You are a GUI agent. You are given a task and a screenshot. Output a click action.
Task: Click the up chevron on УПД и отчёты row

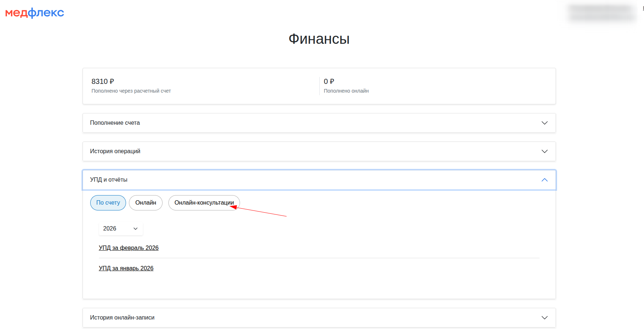tap(544, 180)
